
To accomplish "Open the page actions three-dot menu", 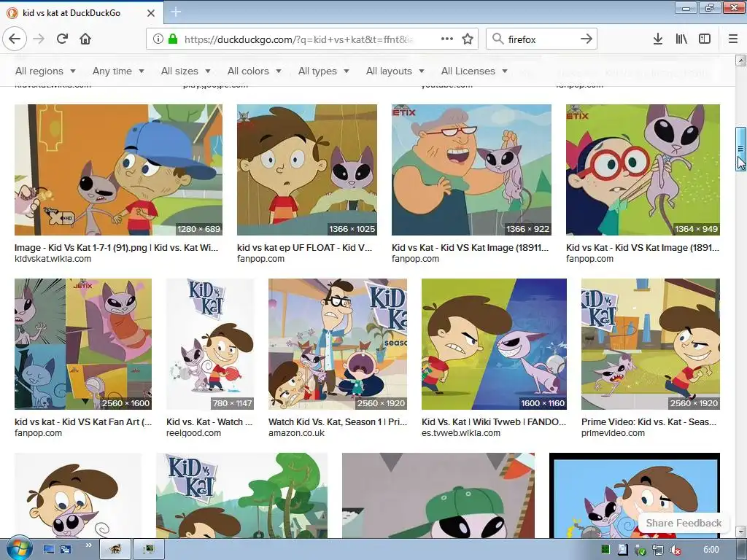I will (447, 39).
